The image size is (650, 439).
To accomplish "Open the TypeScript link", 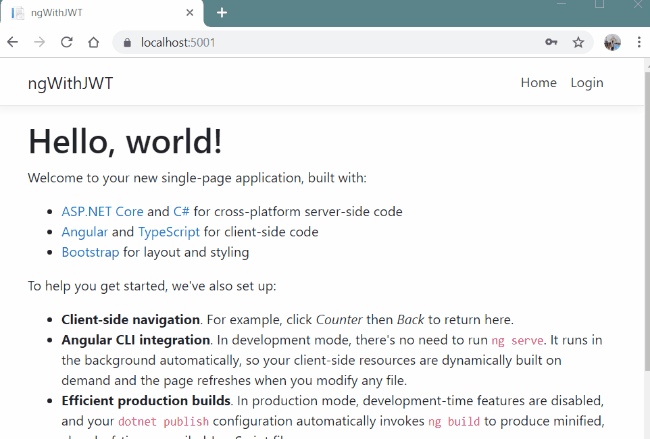I will tap(169, 232).
